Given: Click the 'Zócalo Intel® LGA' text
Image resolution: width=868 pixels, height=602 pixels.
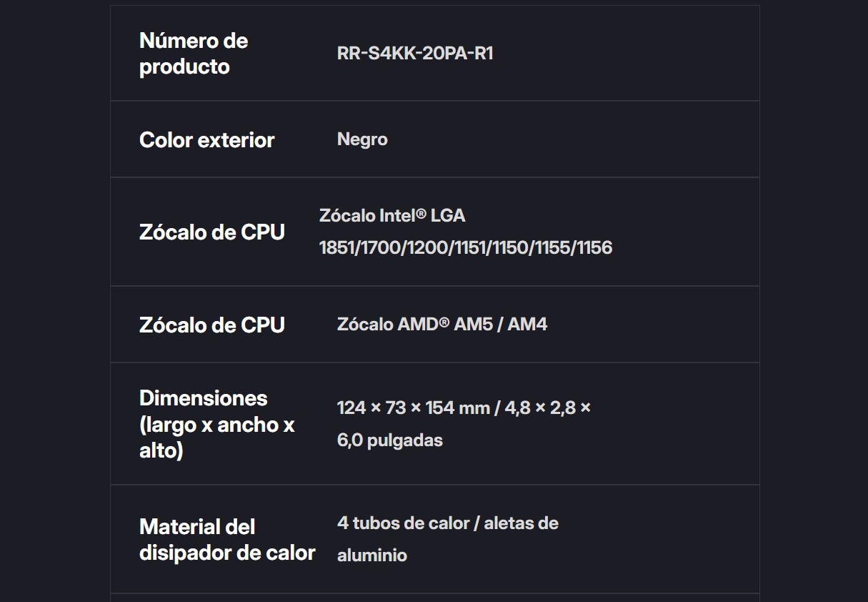Looking at the screenshot, I should tap(392, 215).
